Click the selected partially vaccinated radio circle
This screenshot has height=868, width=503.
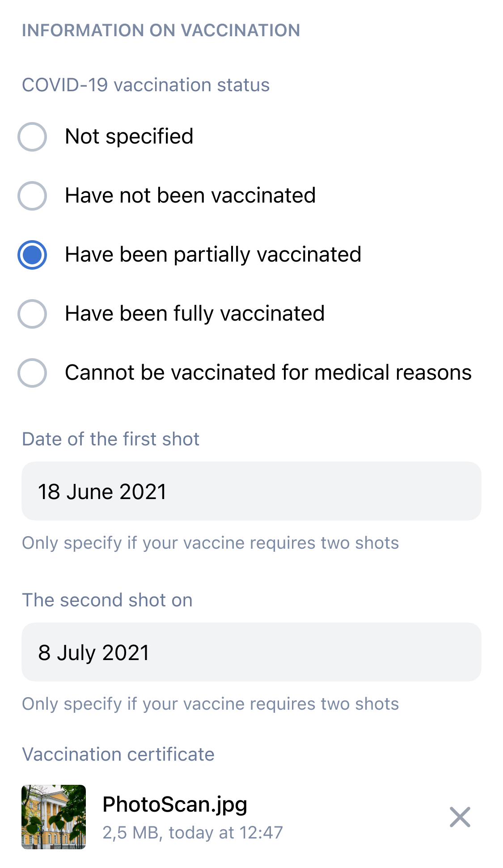32,255
